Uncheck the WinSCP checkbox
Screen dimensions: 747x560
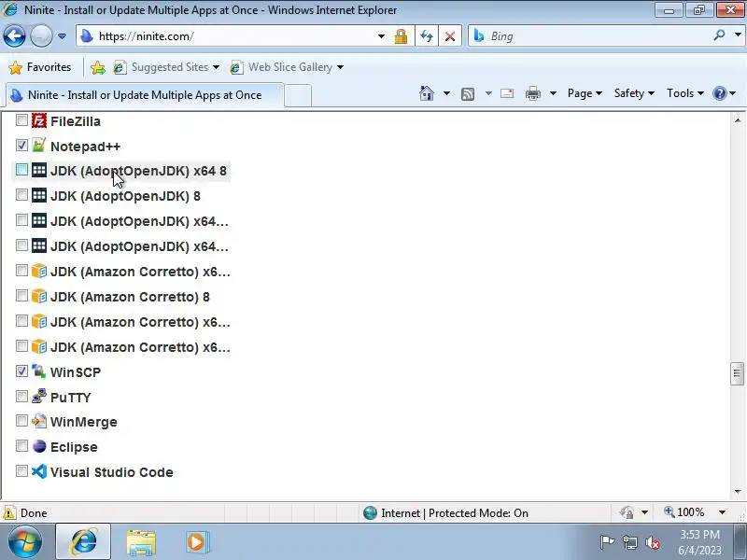(21, 371)
